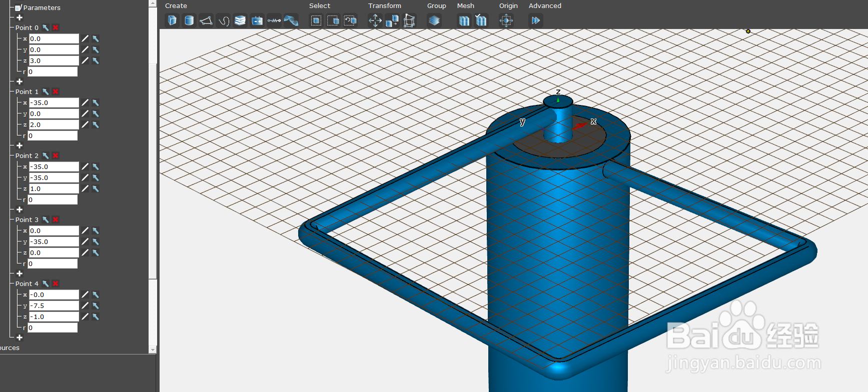Insert a point with plus above Point 4
The height and width of the screenshot is (392, 868).
click(x=20, y=273)
